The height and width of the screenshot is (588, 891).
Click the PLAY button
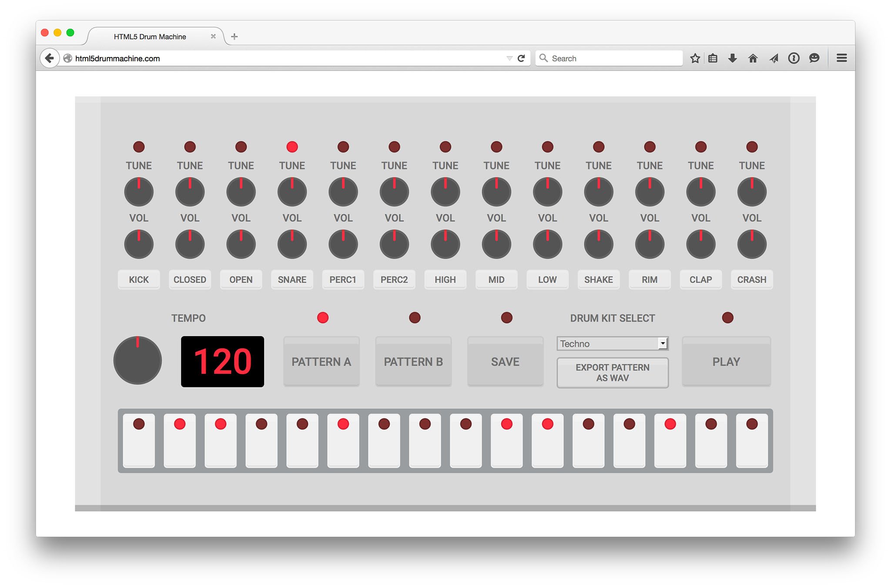pyautogui.click(x=726, y=361)
